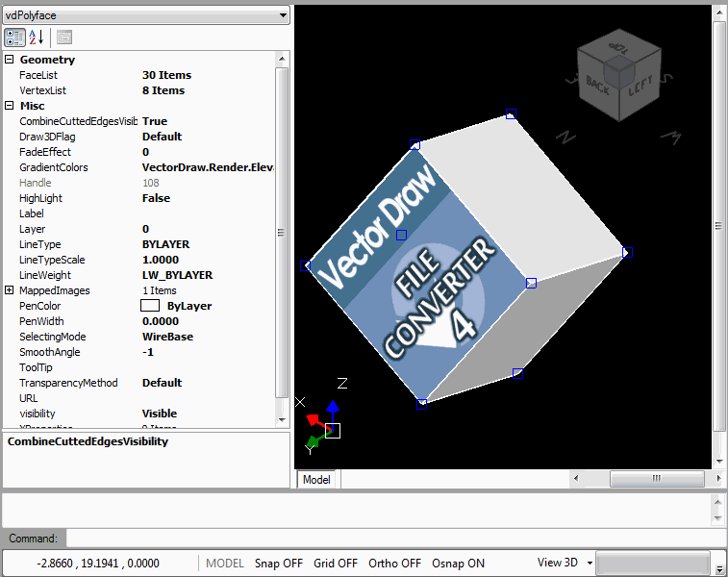
Task: Click the Categorized view icon
Action: point(14,38)
